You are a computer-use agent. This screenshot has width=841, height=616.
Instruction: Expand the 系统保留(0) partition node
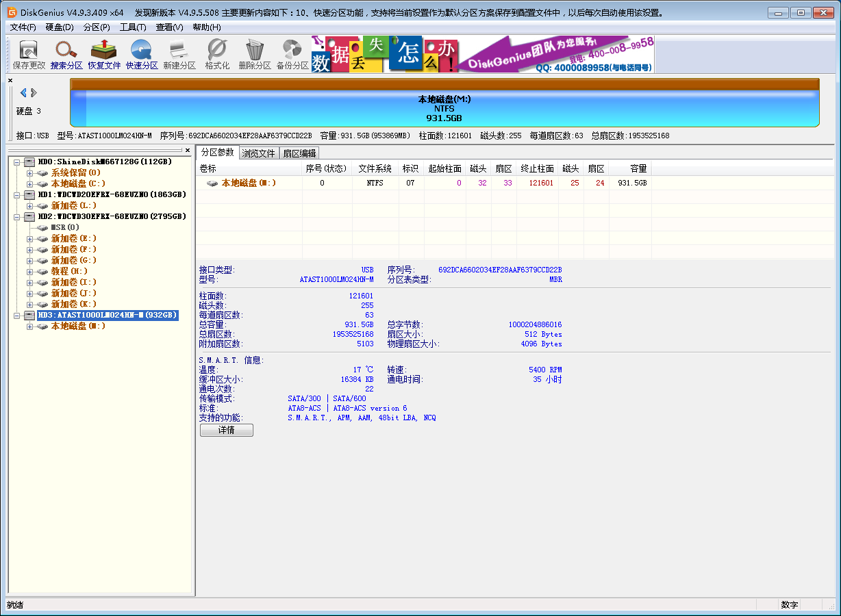click(x=29, y=172)
